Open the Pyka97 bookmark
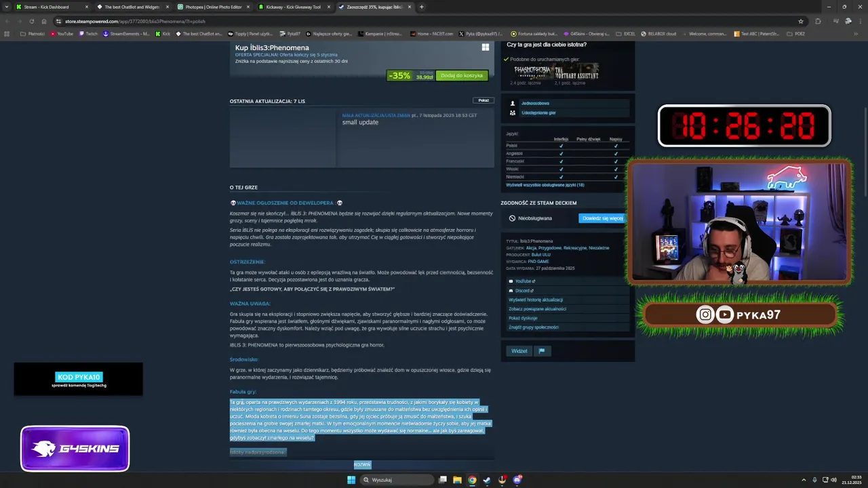 coord(290,34)
